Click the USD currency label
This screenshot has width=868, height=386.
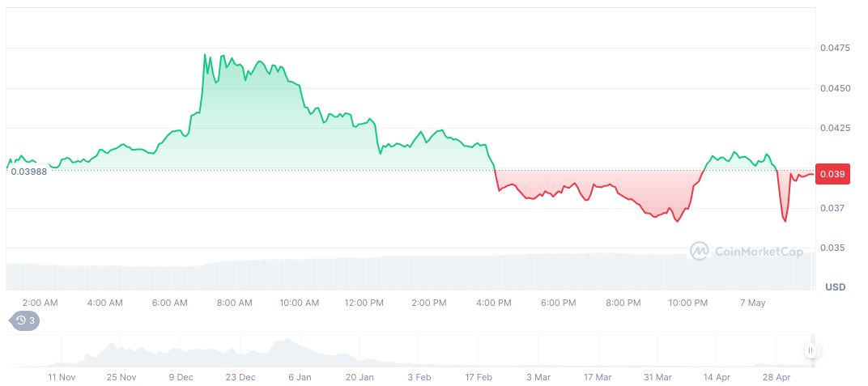835,287
